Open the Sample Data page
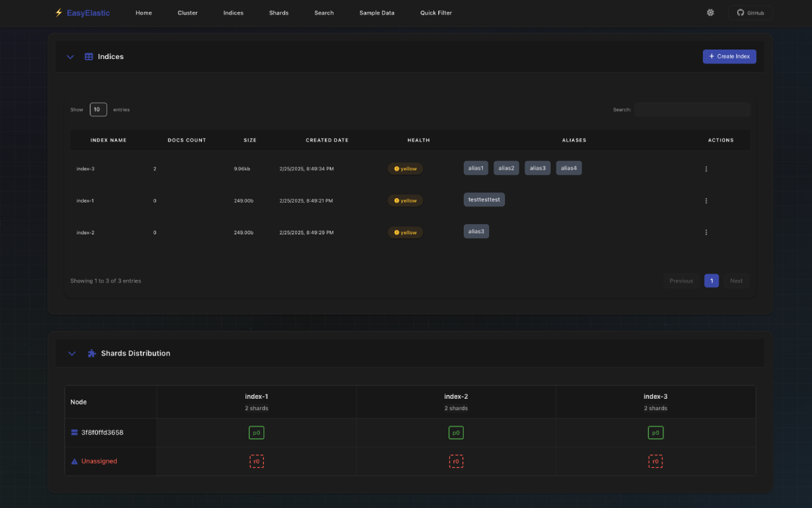Viewport: 812px width, 508px height. click(x=377, y=13)
